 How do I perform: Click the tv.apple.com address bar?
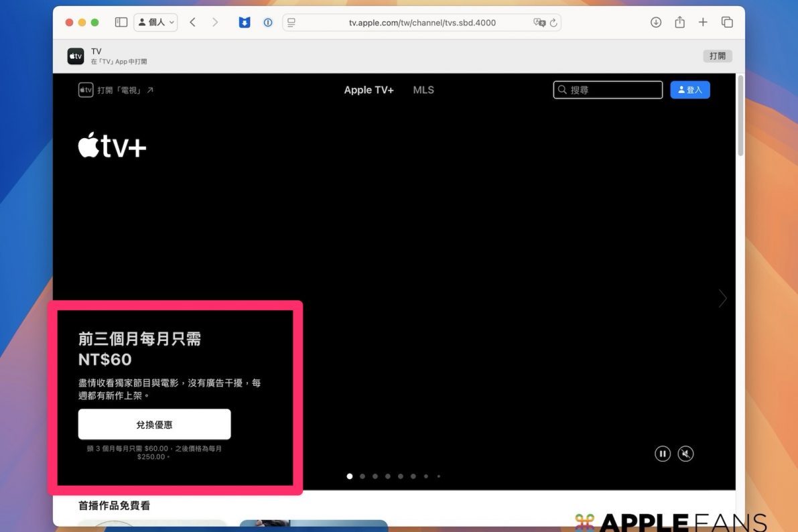point(422,23)
